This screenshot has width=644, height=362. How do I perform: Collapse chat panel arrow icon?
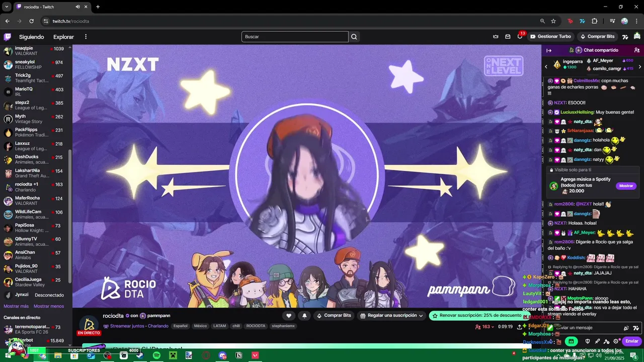[x=549, y=50]
